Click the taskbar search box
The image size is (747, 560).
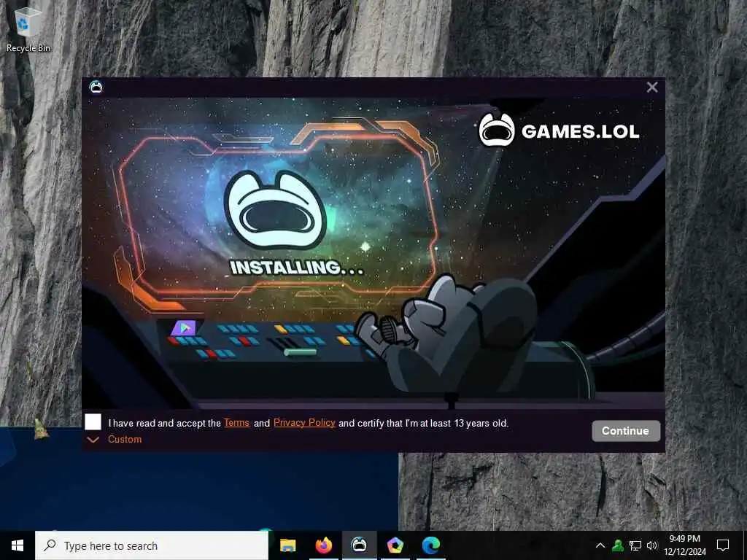tap(152, 545)
